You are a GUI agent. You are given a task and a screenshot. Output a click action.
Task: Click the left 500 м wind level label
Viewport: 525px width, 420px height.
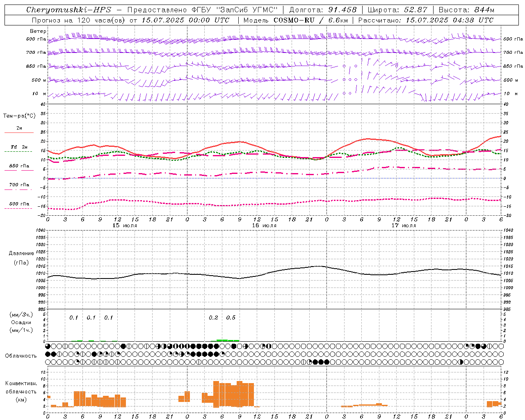point(39,80)
